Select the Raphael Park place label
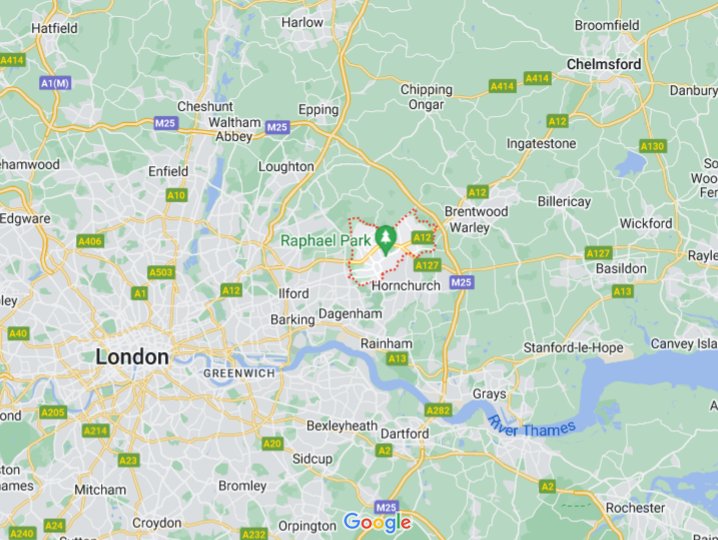The image size is (718, 540). 326,240
